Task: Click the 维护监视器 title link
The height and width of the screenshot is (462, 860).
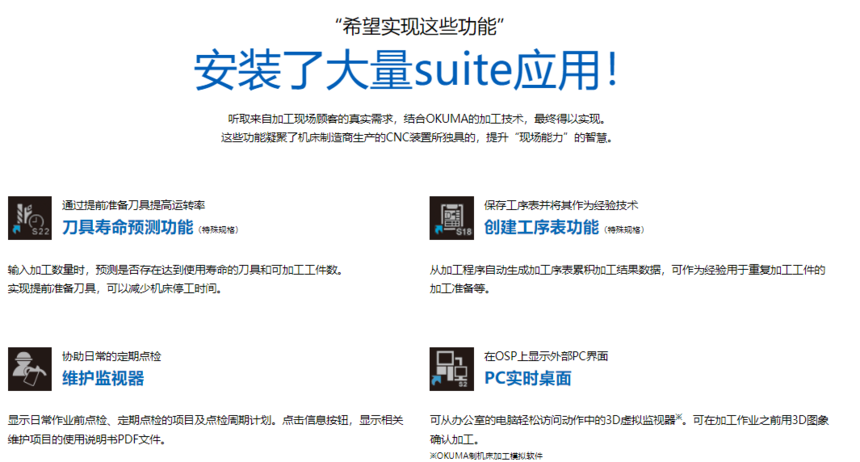Action: click(103, 378)
